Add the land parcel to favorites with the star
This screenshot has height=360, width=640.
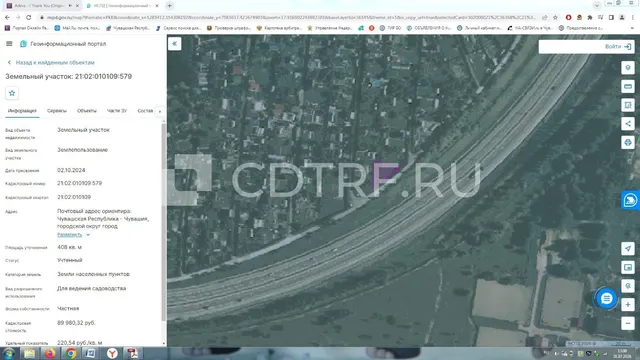tap(12, 93)
